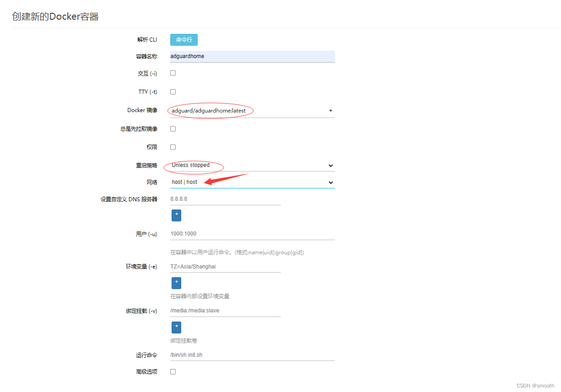This screenshot has height=392, width=561.
Task: Click the 在容器内部设置环境变量 hint text
Action: pos(200,296)
